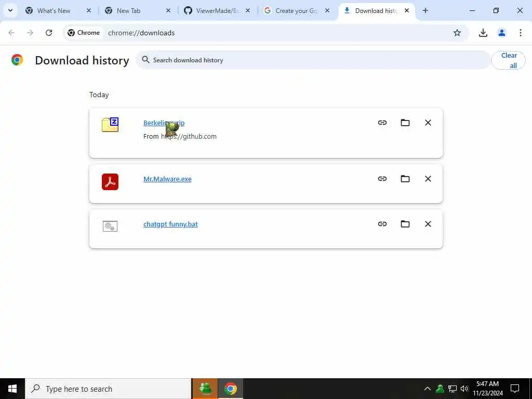Open the Chrome three-dot menu
The image size is (532, 399).
click(x=520, y=33)
